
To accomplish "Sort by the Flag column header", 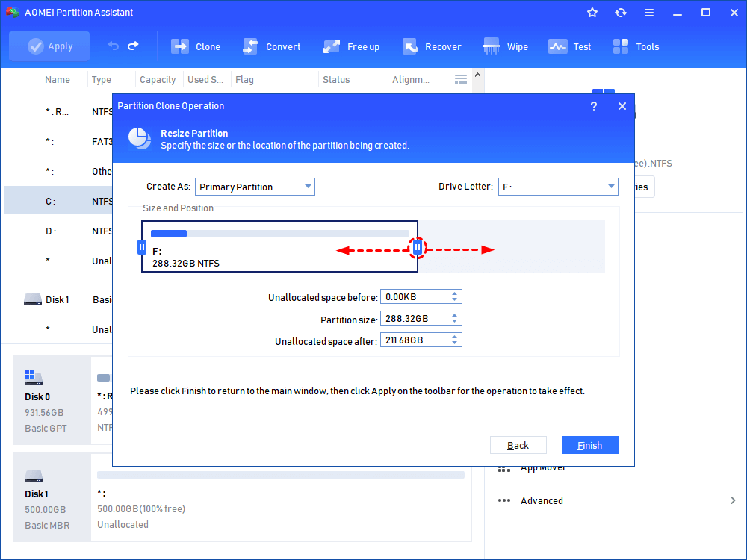I will (x=244, y=80).
